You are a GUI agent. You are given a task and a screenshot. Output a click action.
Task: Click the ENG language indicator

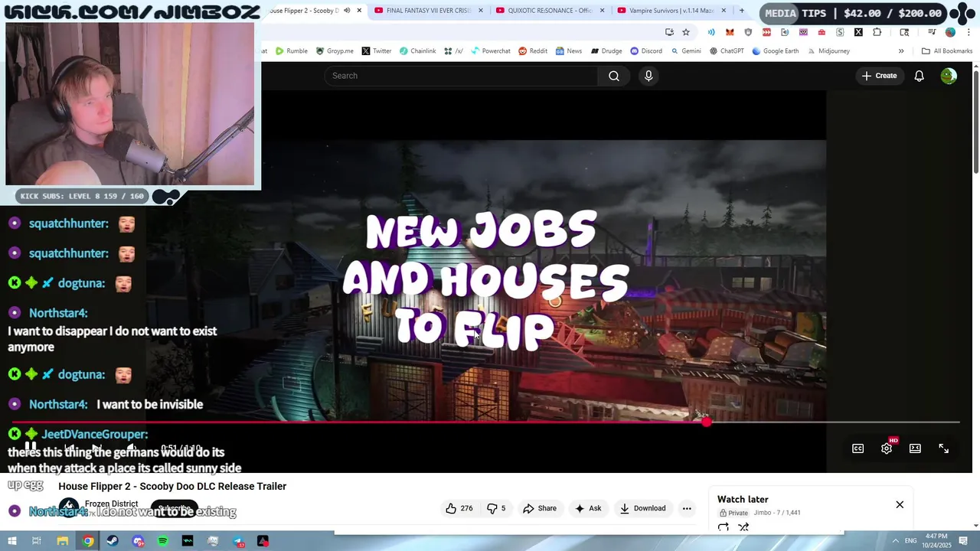tap(911, 541)
